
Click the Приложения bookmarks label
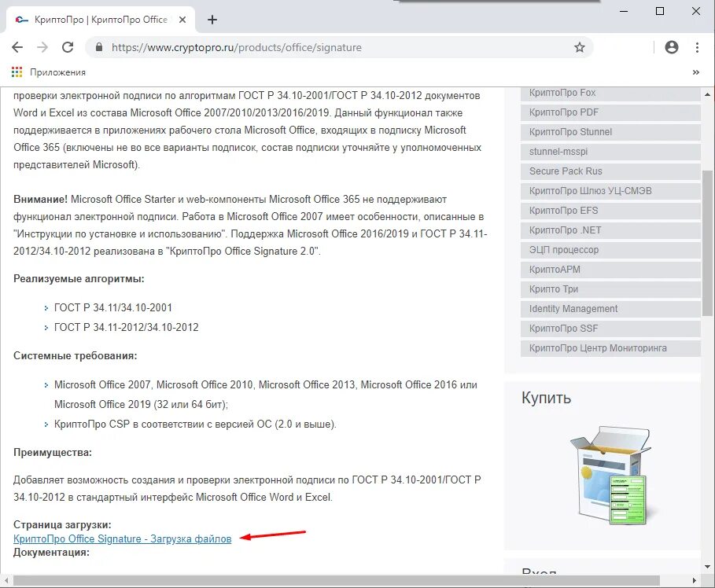(x=57, y=72)
